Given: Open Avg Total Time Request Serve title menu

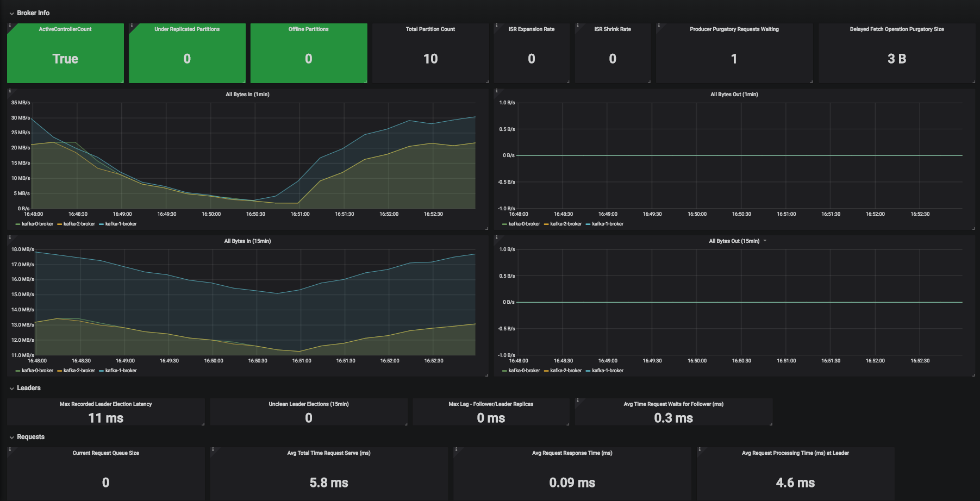Looking at the screenshot, I should pos(329,453).
